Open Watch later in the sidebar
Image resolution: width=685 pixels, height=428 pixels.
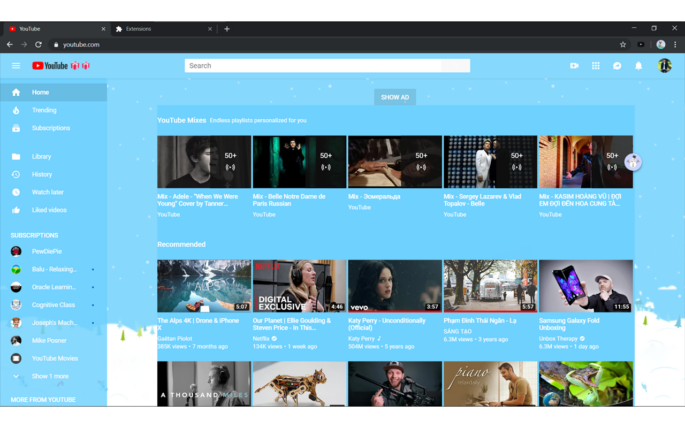click(47, 192)
